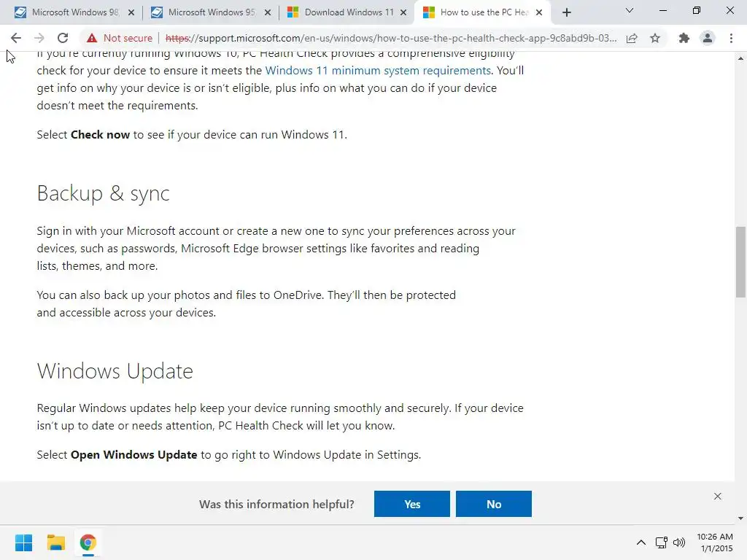Click the Was this information helpful text

(x=276, y=505)
